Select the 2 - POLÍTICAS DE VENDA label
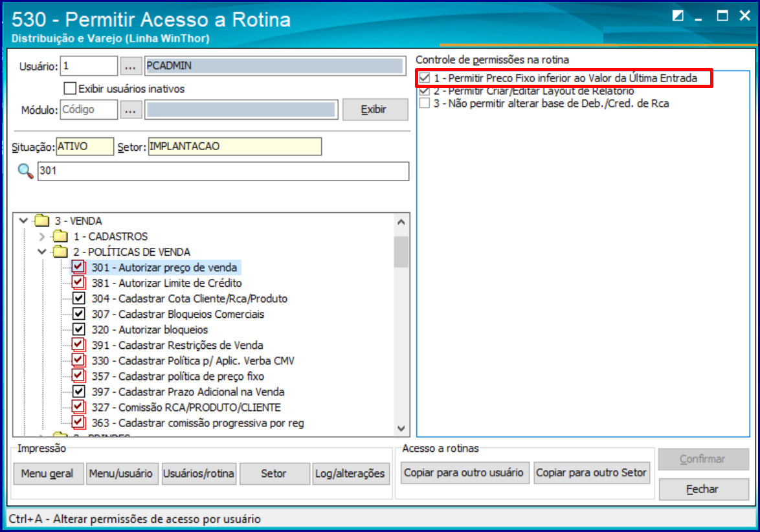 tap(132, 252)
